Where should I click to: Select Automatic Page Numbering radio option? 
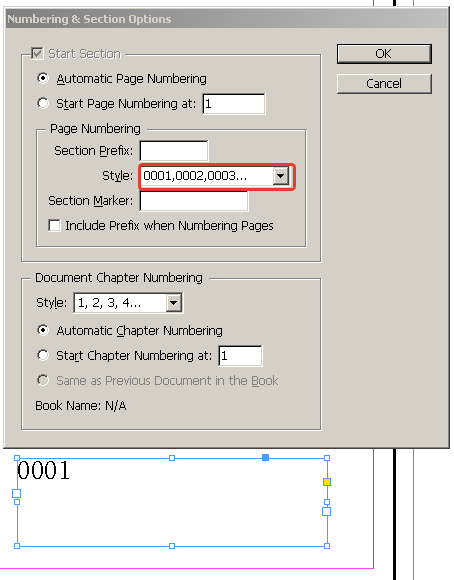pos(43,78)
